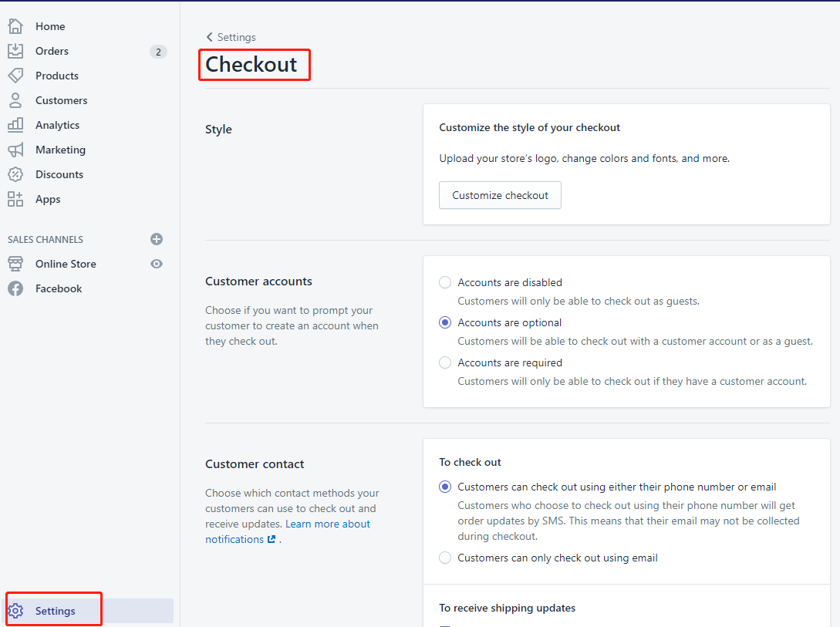Click the Facebook logo icon in sidebar
The height and width of the screenshot is (627, 840).
15,288
